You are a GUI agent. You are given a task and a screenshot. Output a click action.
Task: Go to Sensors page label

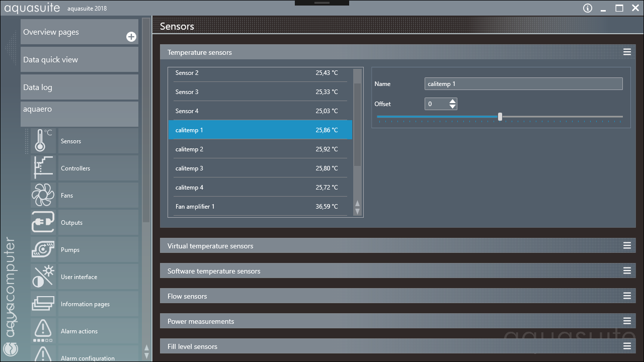tap(71, 141)
